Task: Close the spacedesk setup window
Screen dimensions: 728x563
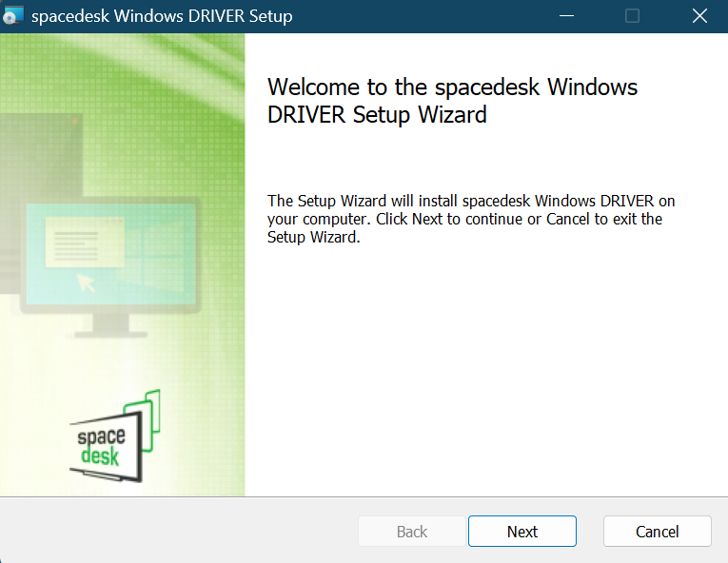Action: [x=699, y=16]
